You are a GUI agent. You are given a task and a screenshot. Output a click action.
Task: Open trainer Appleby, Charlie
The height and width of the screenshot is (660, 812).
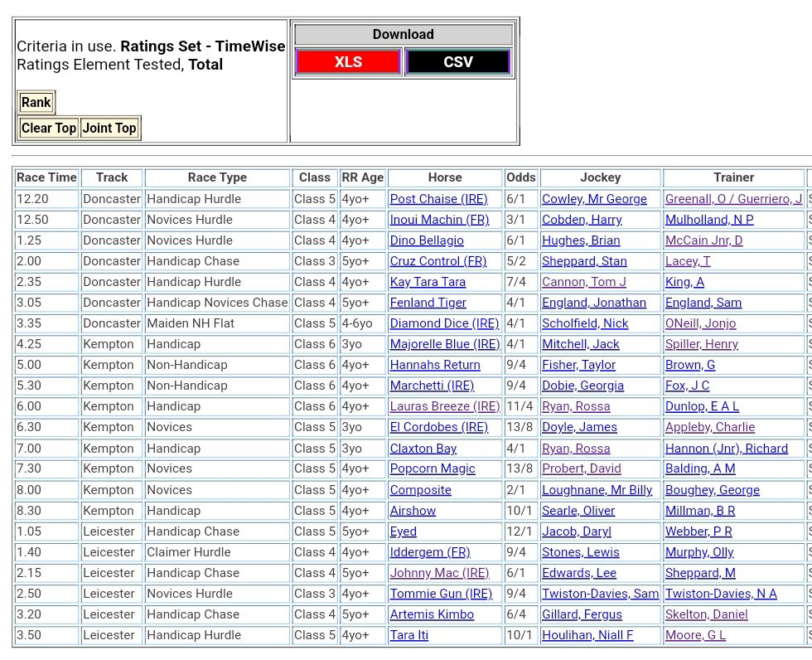click(709, 427)
